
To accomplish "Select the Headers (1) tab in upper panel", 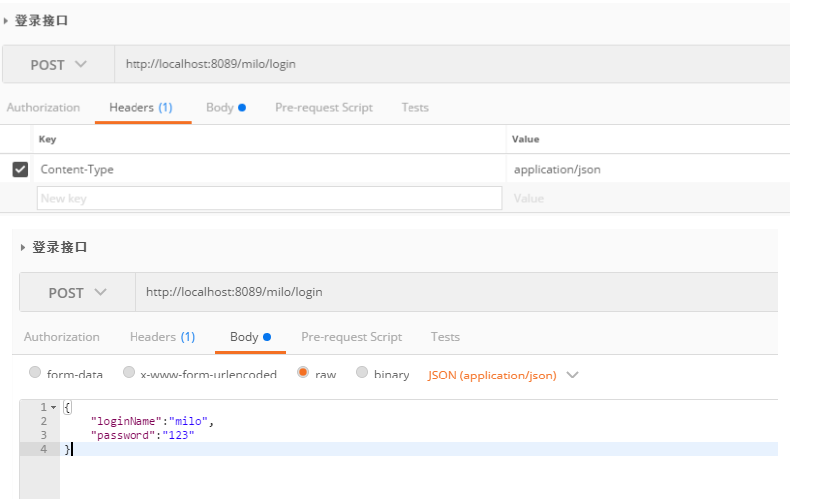I will coord(140,107).
